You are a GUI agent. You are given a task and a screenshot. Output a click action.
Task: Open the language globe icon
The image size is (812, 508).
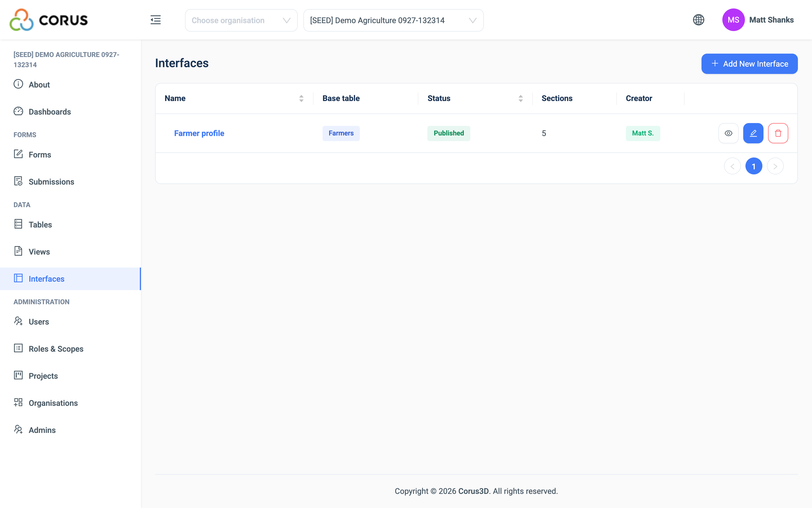698,20
